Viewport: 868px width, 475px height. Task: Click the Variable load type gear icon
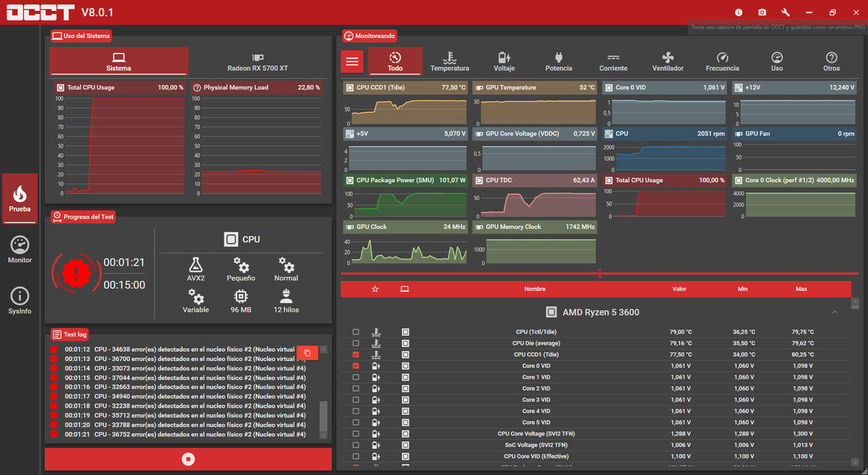[x=196, y=297]
